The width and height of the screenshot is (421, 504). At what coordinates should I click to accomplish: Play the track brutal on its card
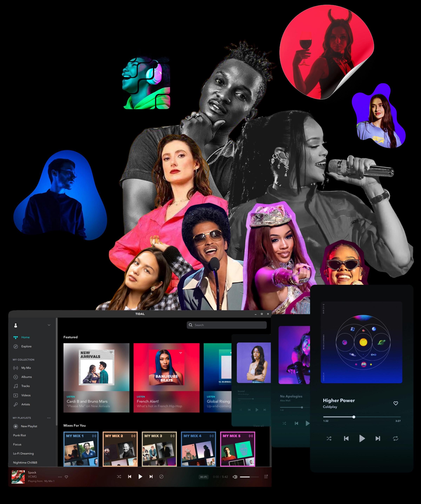257,410
